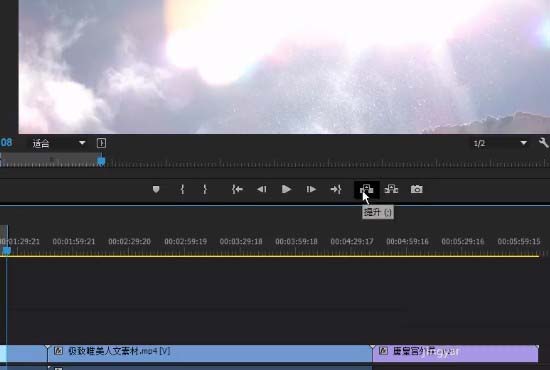Click the 00:01:59:21 mark on ruler
This screenshot has height=370, width=550.
(x=74, y=241)
